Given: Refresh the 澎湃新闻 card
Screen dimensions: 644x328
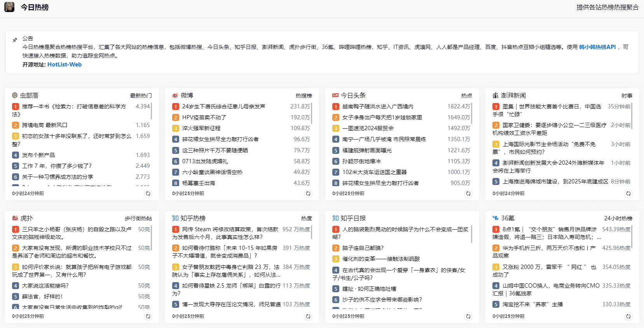Looking at the screenshot, I should [628, 194].
